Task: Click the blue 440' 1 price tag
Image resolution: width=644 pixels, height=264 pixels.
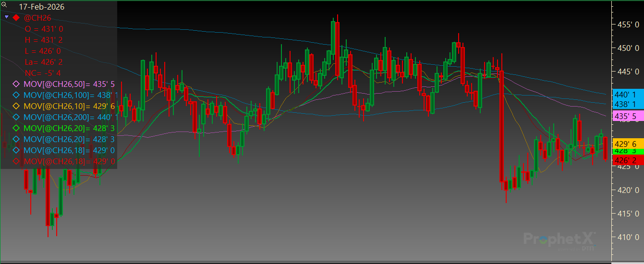Action: point(625,95)
